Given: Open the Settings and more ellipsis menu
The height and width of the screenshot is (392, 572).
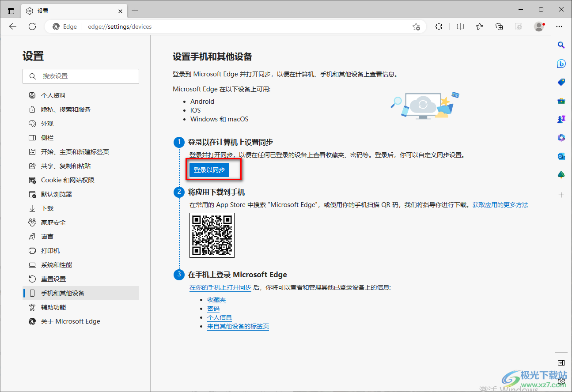Looking at the screenshot, I should (560, 26).
